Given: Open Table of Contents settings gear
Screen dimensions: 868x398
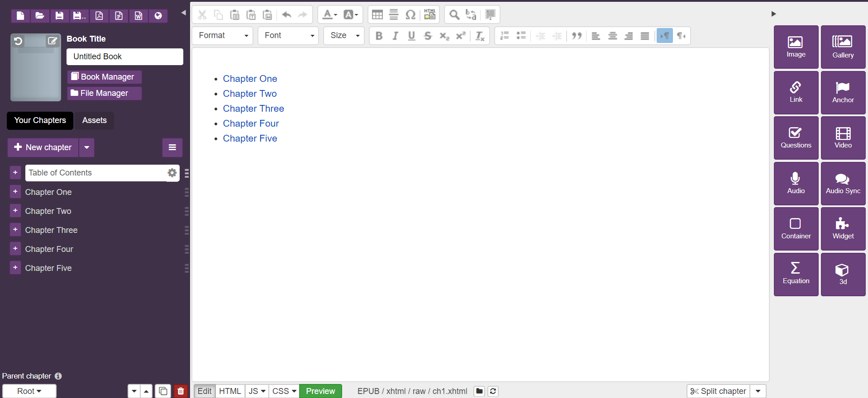Looking at the screenshot, I should (172, 173).
